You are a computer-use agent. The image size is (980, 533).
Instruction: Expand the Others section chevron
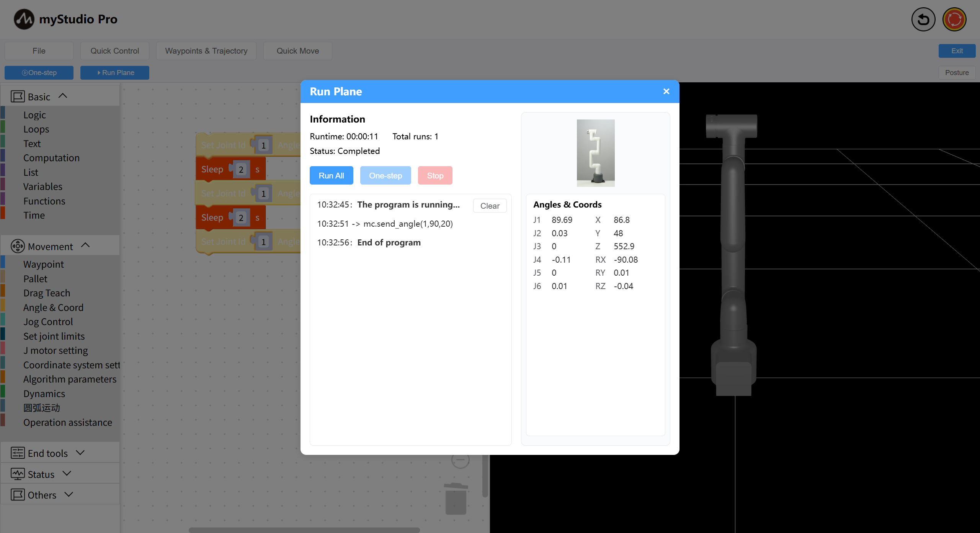coord(69,494)
